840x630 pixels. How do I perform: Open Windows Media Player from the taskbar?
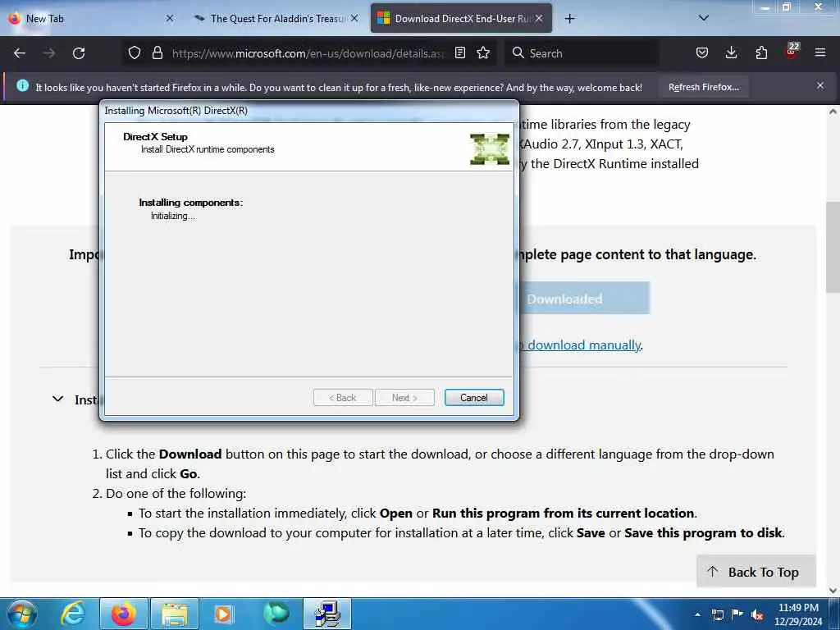(x=224, y=614)
